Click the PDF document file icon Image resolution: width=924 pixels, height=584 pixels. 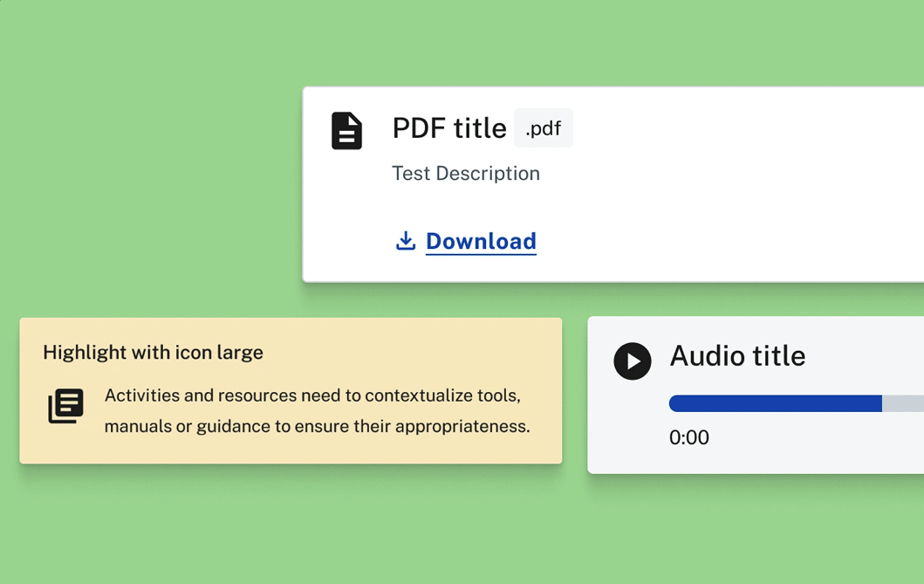click(x=346, y=131)
